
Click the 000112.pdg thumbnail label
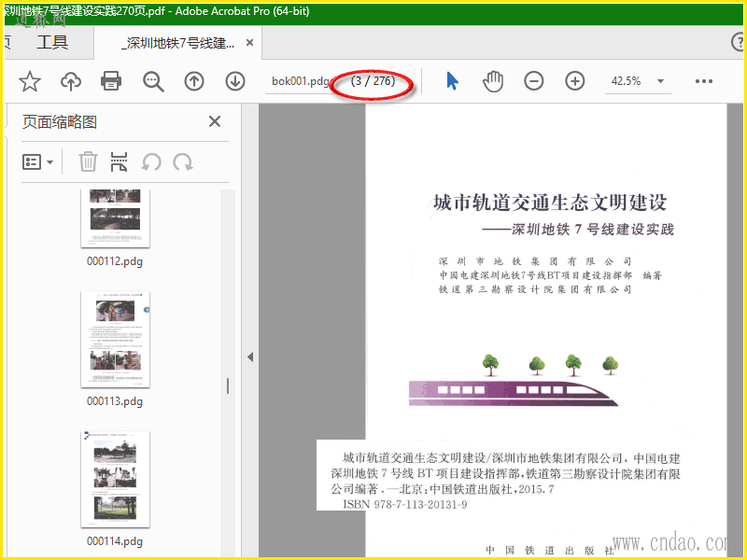click(x=115, y=261)
